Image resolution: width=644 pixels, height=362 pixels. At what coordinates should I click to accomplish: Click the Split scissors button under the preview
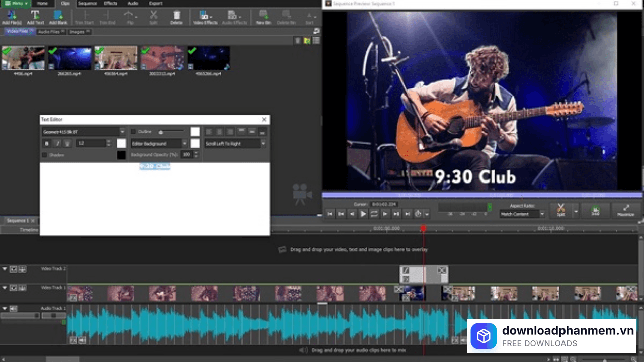point(561,210)
